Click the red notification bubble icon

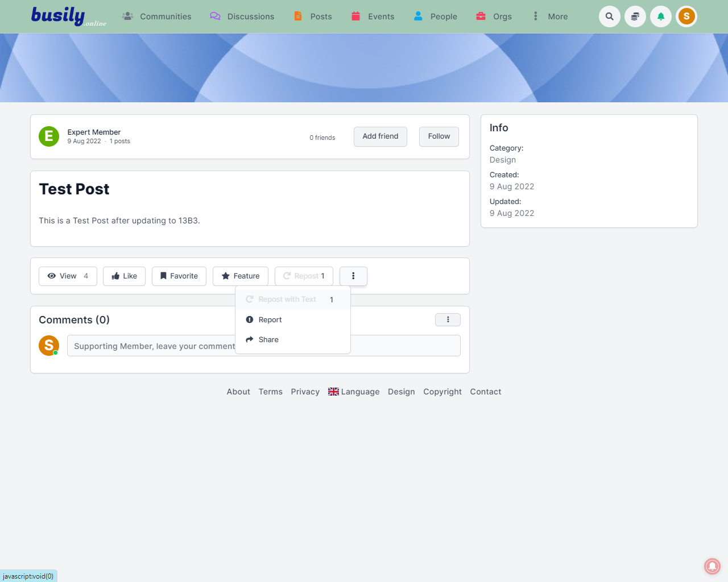[x=712, y=566]
